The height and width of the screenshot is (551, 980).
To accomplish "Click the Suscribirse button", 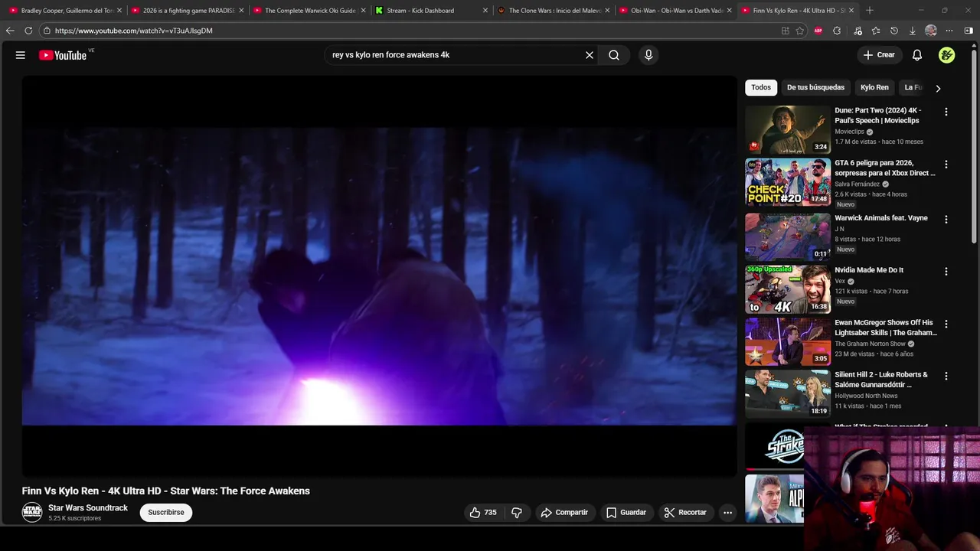I will tap(166, 513).
